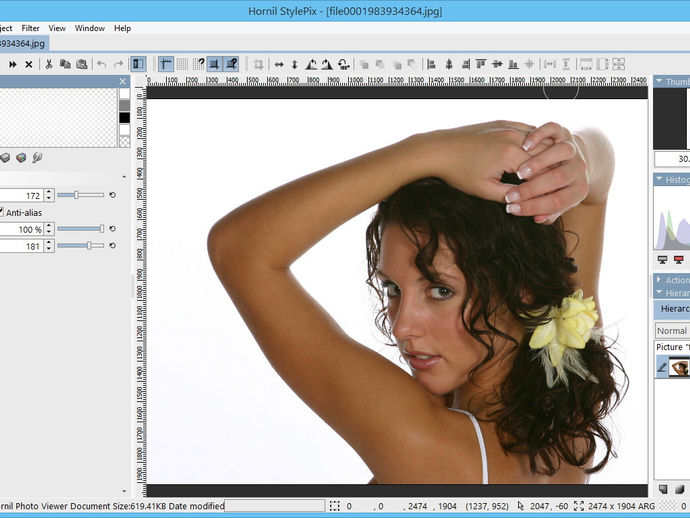Switch to the 934364.jpg document tab
The width and height of the screenshot is (690, 518).
(24, 44)
